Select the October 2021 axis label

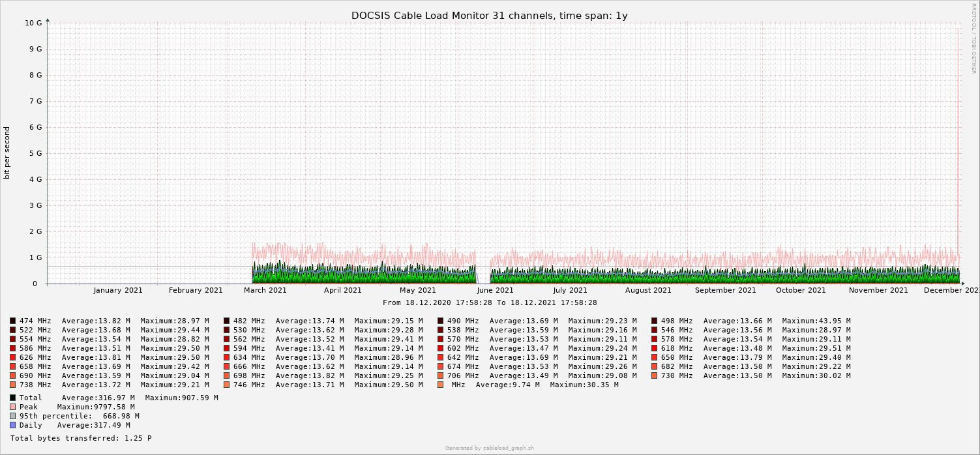(x=801, y=291)
